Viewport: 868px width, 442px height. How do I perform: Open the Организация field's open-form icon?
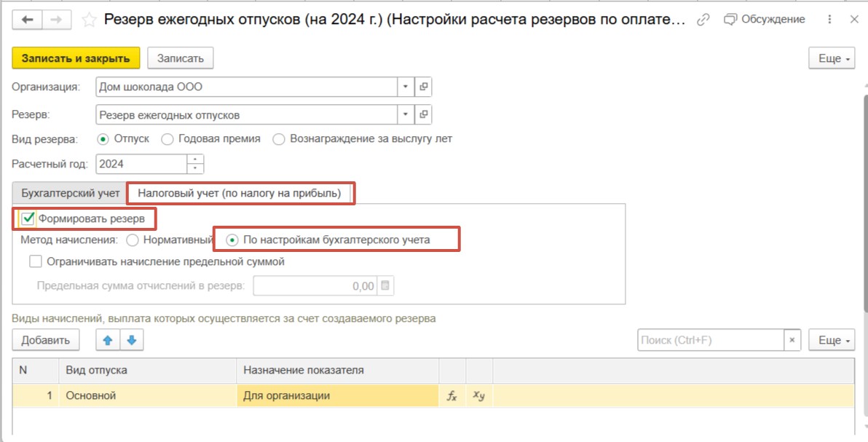click(424, 87)
